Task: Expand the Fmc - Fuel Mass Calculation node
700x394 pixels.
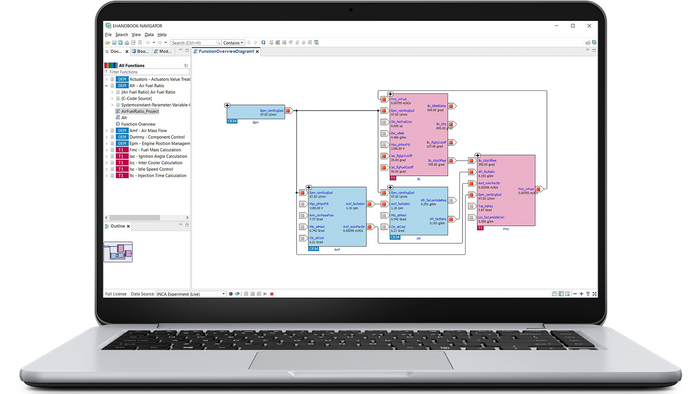Action: click(107, 150)
